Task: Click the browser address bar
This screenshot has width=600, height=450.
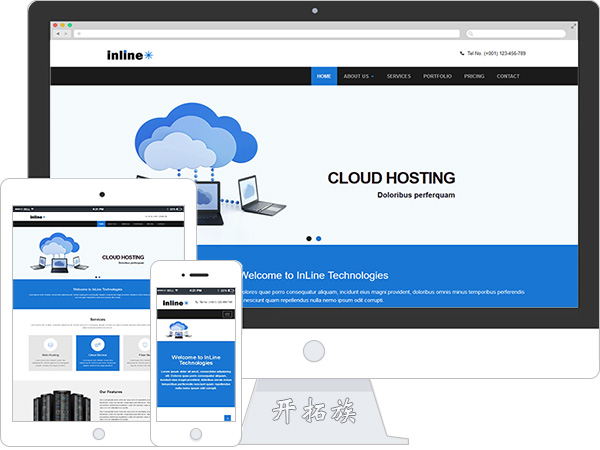Action: pos(267,34)
